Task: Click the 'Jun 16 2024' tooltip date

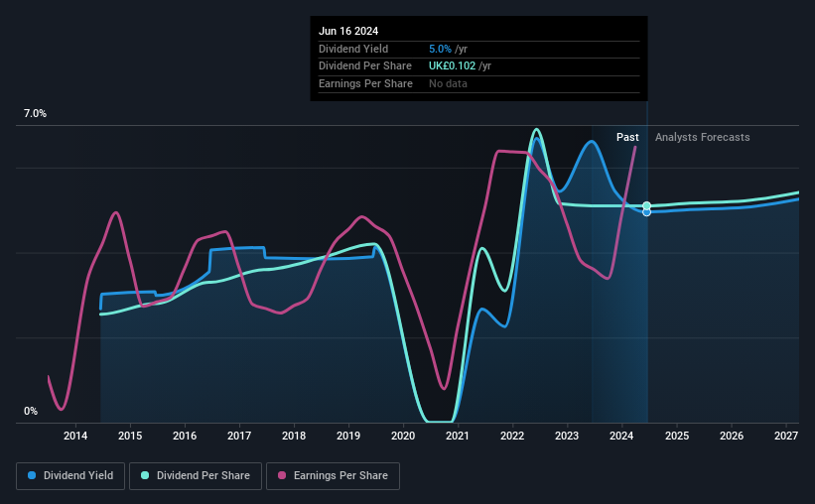Action: click(348, 31)
